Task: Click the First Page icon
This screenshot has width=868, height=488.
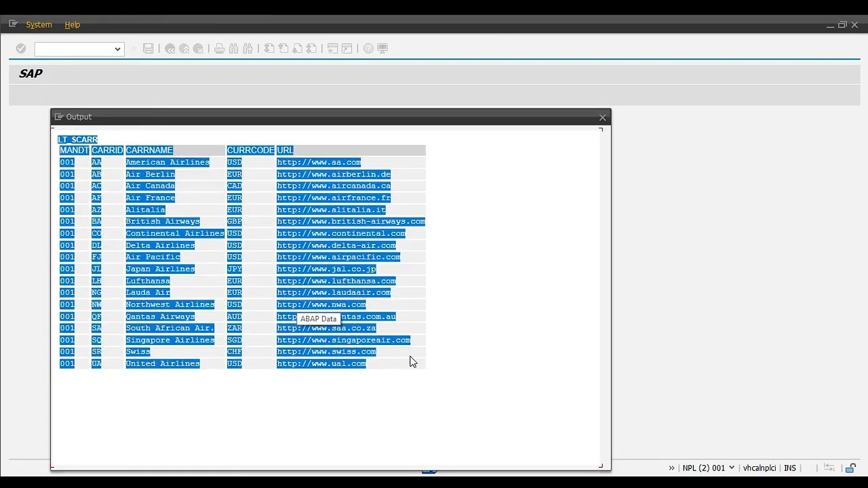Action: point(269,49)
